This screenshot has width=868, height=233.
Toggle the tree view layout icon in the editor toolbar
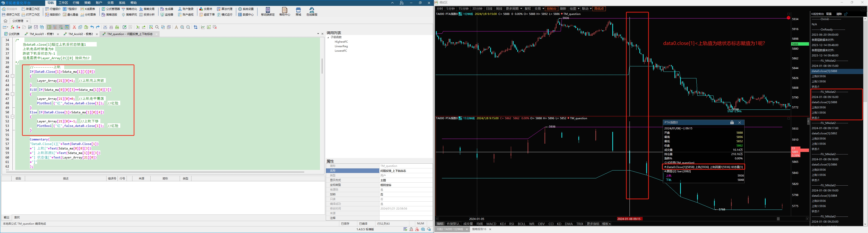(x=55, y=27)
